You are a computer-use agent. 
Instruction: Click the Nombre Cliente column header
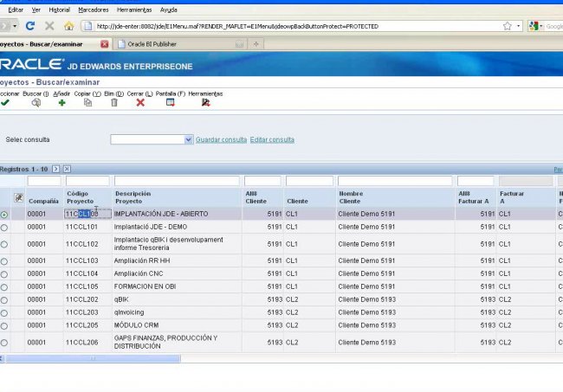click(x=351, y=197)
